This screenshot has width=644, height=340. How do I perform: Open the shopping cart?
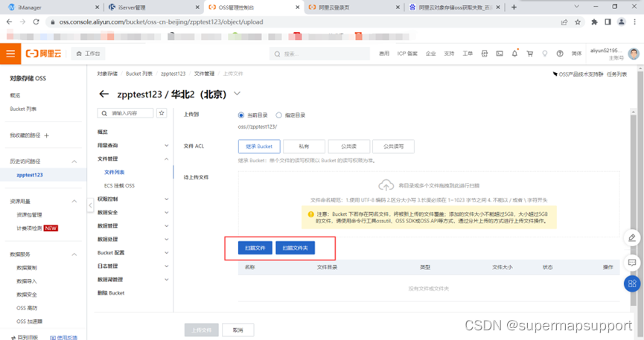[x=530, y=54]
